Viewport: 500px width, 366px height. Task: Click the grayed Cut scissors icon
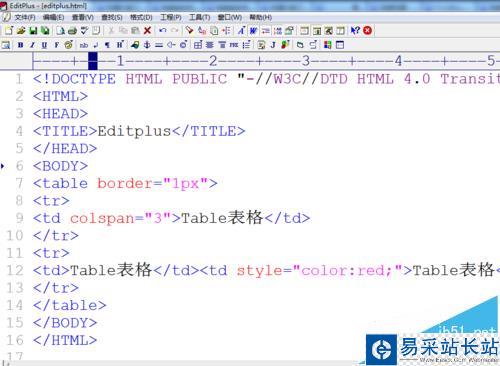(x=111, y=31)
